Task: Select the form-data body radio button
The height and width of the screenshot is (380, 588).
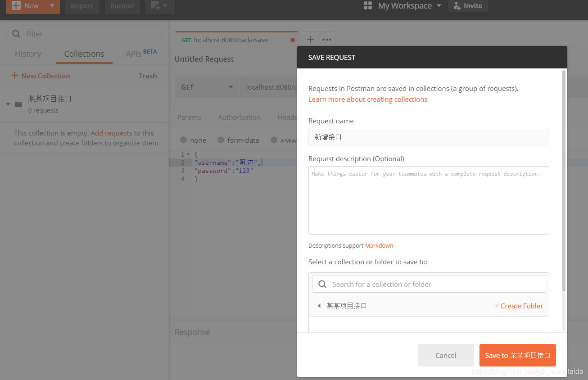Action: pyautogui.click(x=221, y=140)
